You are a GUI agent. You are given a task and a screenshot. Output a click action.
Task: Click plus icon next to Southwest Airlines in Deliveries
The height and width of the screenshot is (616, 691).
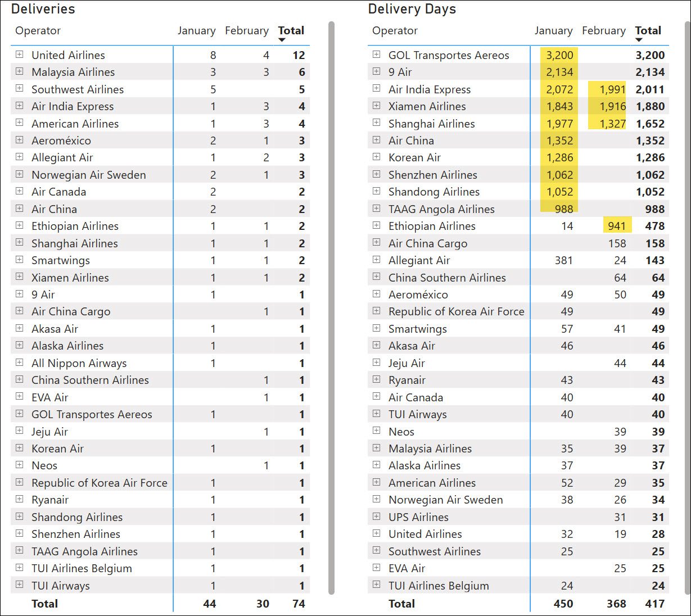click(20, 89)
